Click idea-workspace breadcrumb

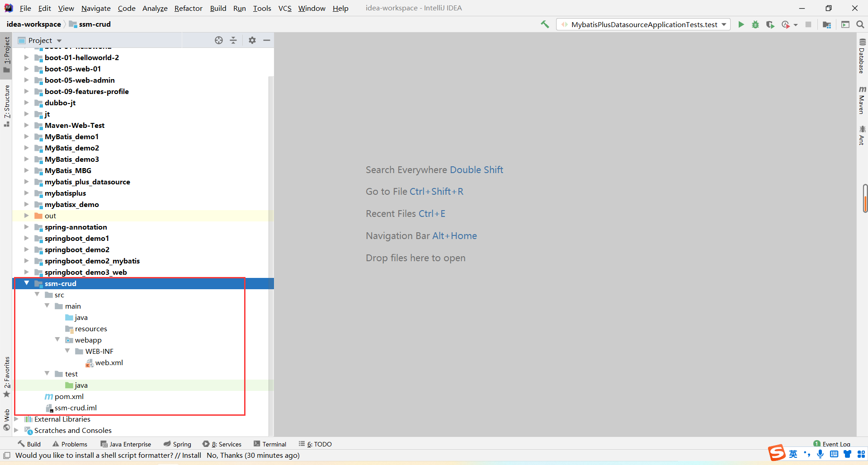click(33, 24)
